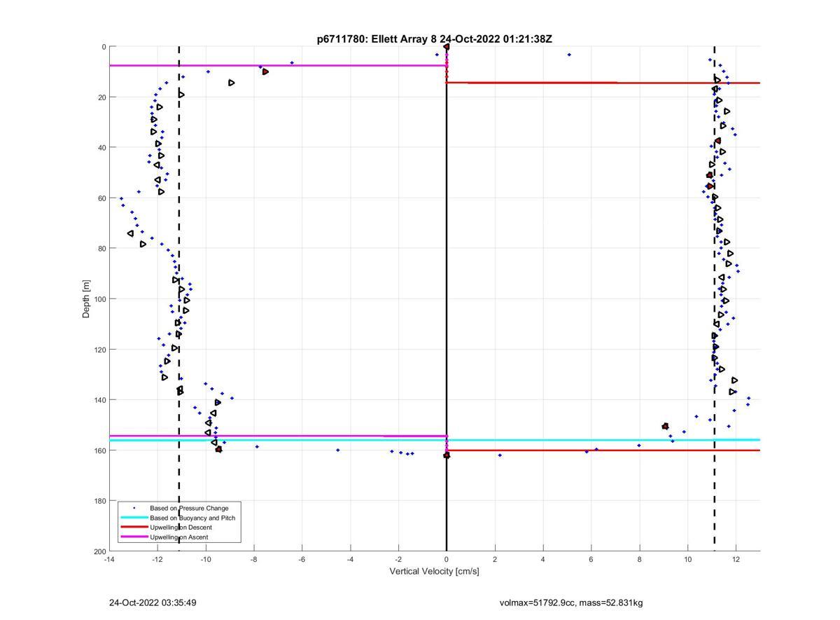The width and height of the screenshot is (840, 620).
Task: Select 'Based on Pressure Change' legend entry
Action: 189,508
